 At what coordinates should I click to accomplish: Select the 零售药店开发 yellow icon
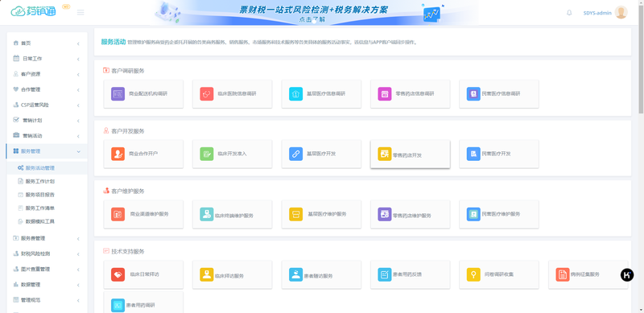click(x=385, y=154)
